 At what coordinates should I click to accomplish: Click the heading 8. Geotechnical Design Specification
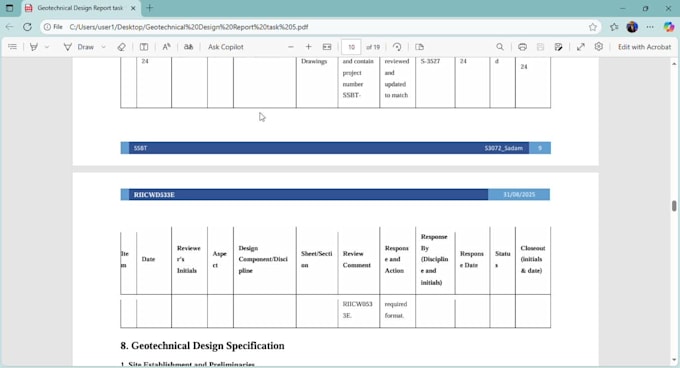pyautogui.click(x=203, y=345)
